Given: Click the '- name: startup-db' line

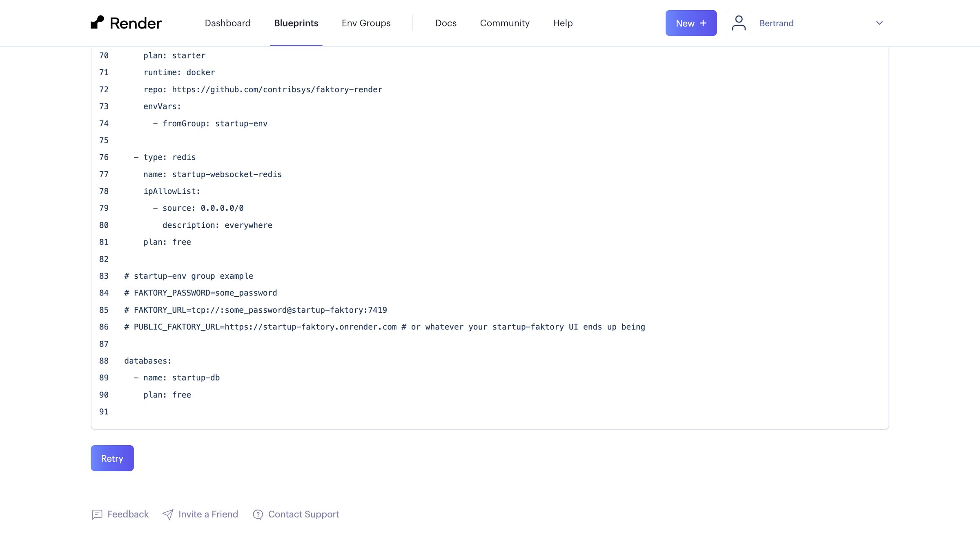Looking at the screenshot, I should tap(176, 378).
